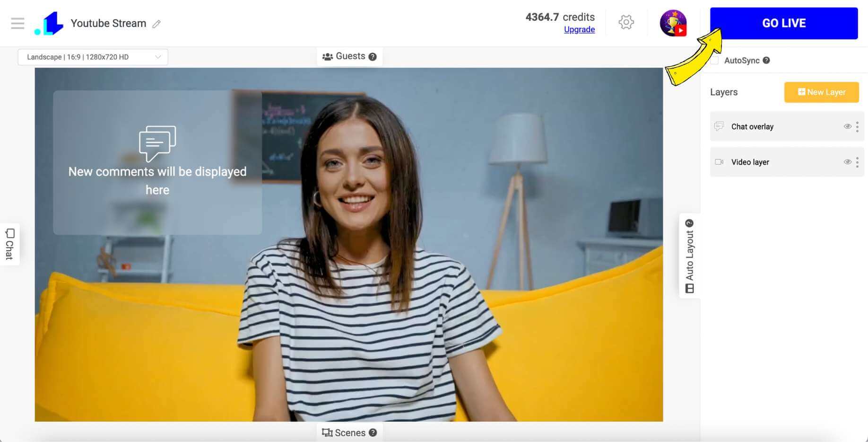868x442 pixels.
Task: Open settings via the gear icon
Action: [626, 22]
